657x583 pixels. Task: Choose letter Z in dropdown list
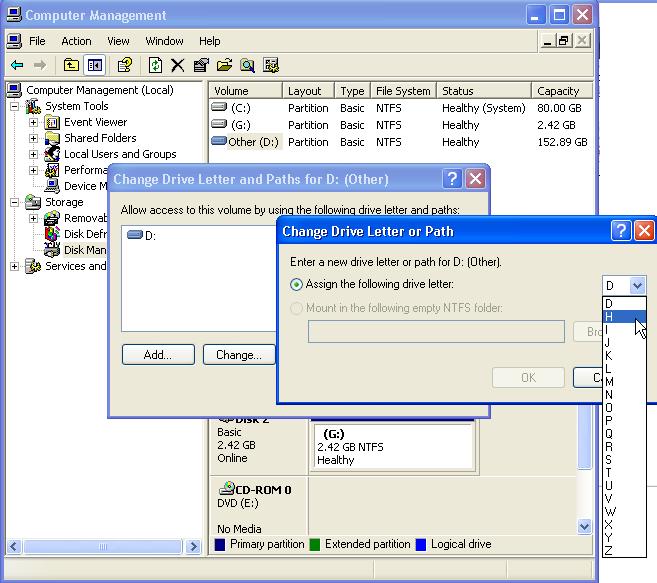(624, 551)
